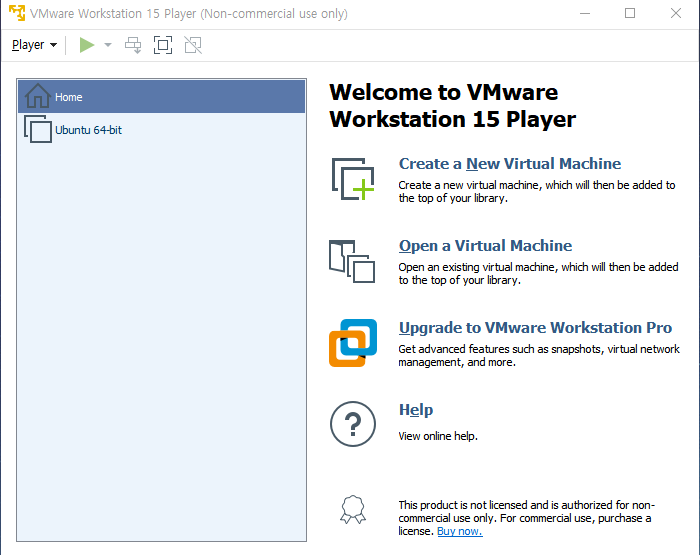The image size is (700, 555).
Task: Select Ubuntu 64-bit virtual machine
Action: point(162,129)
